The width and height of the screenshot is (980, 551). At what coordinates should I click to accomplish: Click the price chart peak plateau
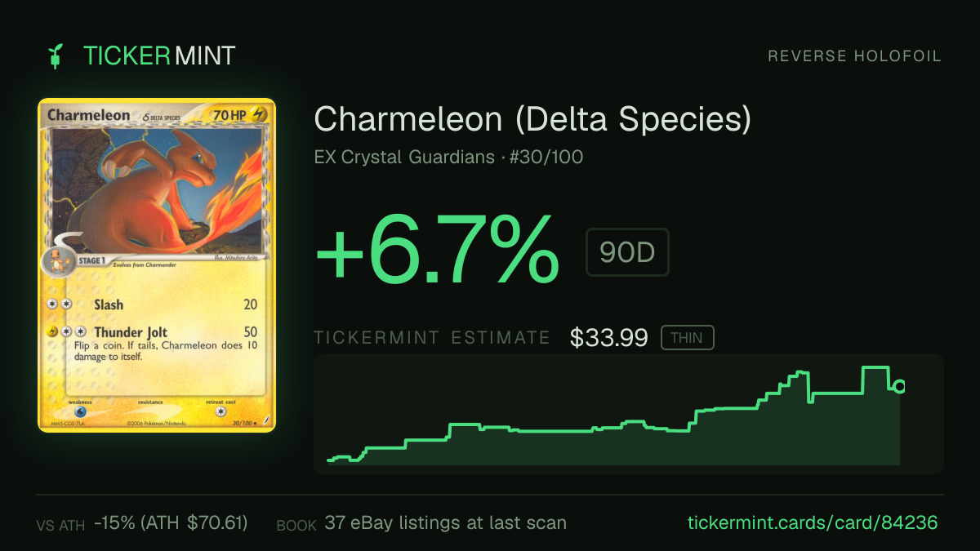[876, 368]
